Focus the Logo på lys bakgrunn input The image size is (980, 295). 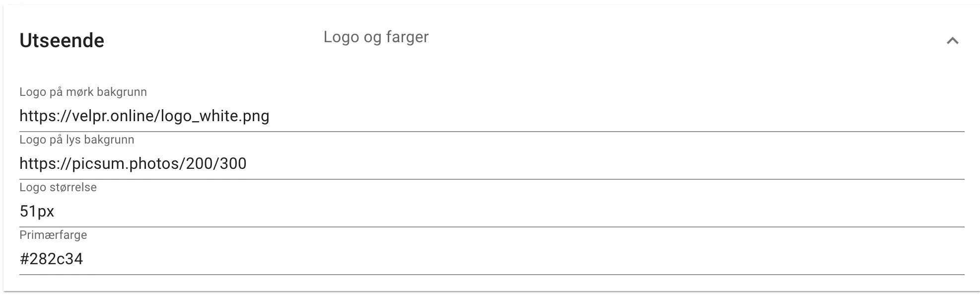pos(298,163)
